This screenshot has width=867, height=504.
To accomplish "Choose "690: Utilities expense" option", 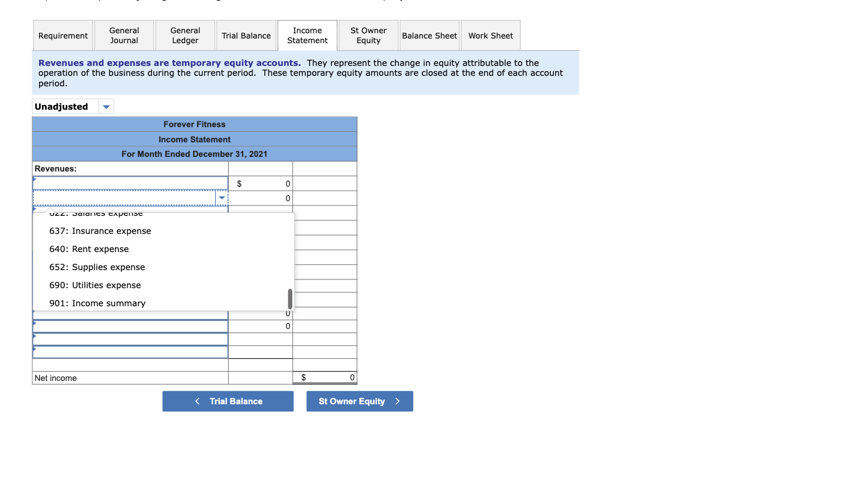I will 95,285.
